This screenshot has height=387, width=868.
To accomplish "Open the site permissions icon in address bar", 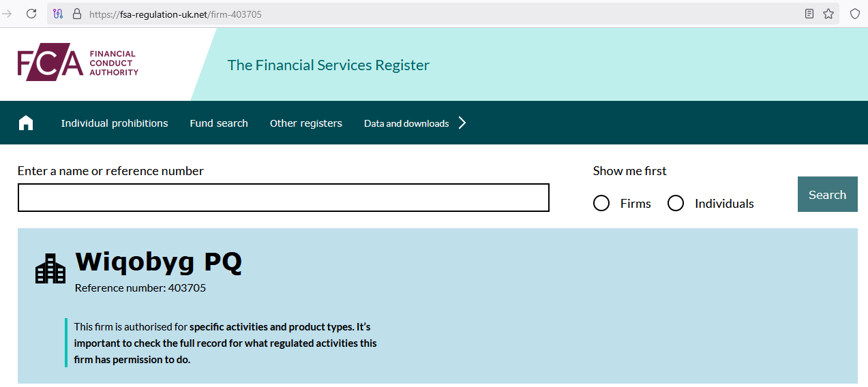I will [58, 14].
